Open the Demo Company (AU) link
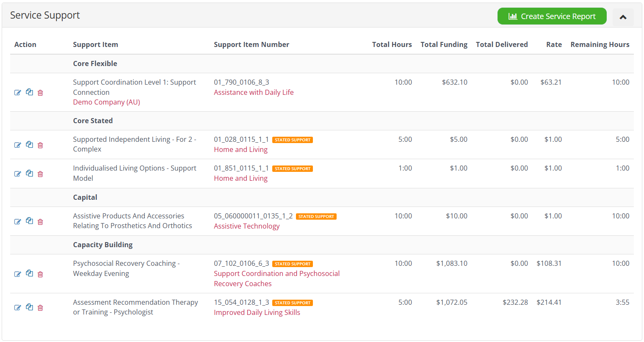 106,102
